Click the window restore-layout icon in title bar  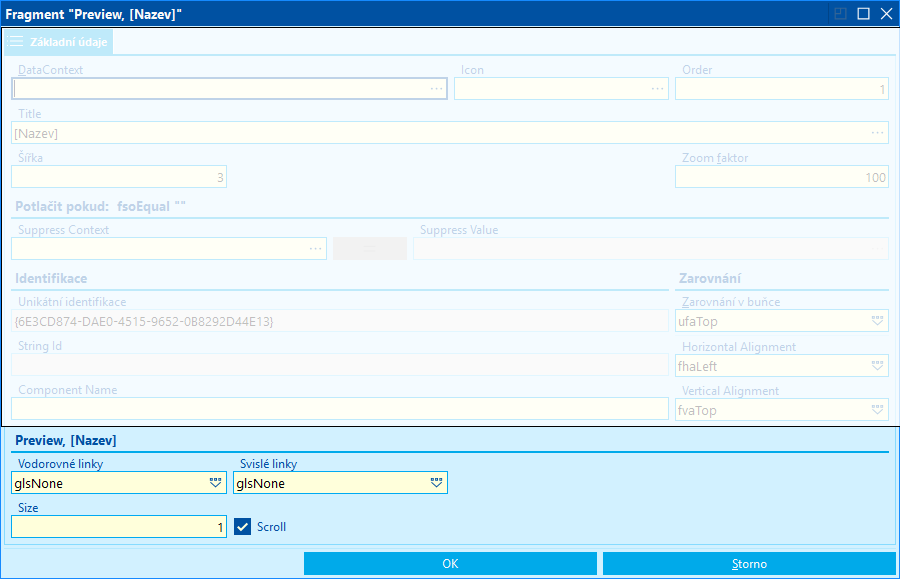tap(840, 14)
